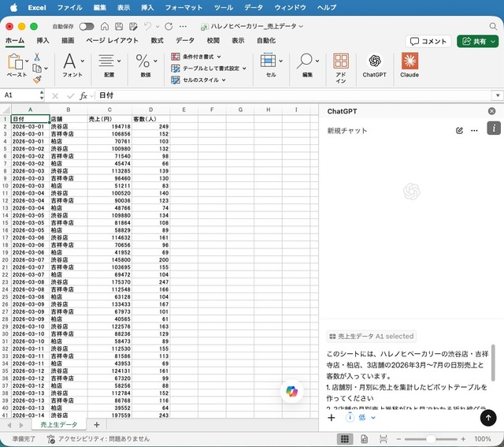The image size is (504, 447).
Task: Open the フォント font group
Action: point(73,65)
